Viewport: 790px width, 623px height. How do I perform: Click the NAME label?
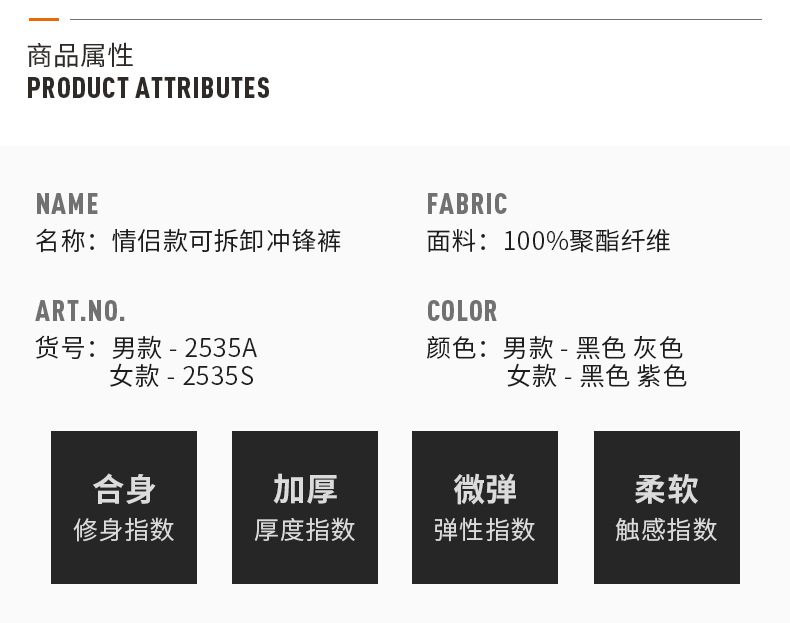67,204
